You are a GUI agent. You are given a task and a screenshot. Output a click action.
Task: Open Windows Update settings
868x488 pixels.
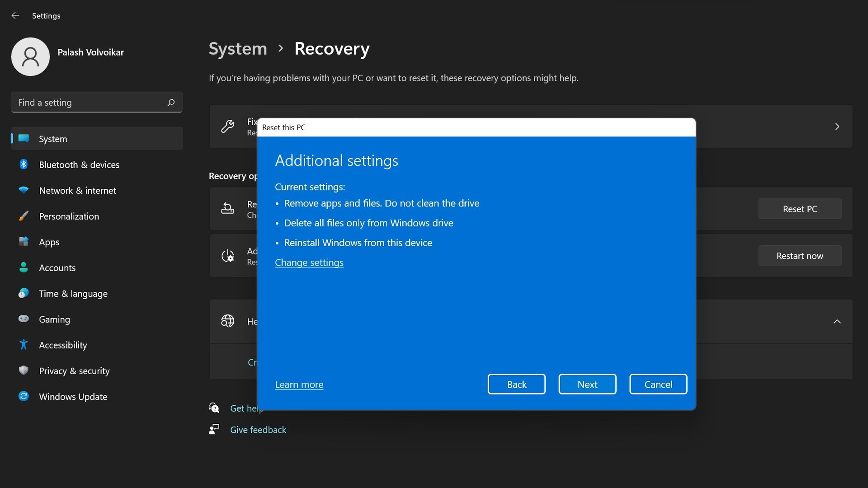point(73,396)
